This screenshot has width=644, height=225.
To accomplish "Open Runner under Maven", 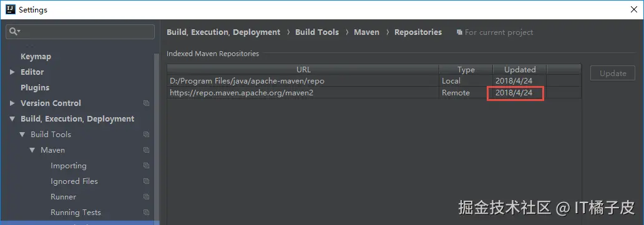I will (x=63, y=197).
